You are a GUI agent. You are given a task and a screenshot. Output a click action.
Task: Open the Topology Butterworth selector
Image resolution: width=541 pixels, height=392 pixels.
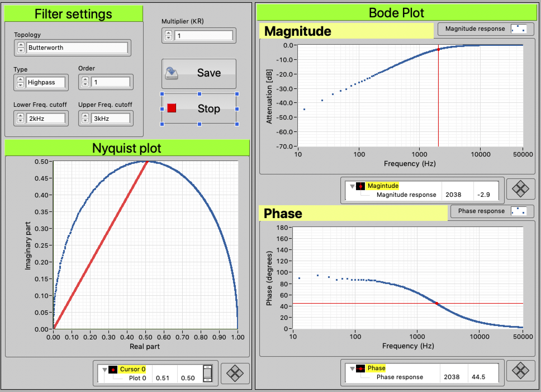click(x=77, y=48)
